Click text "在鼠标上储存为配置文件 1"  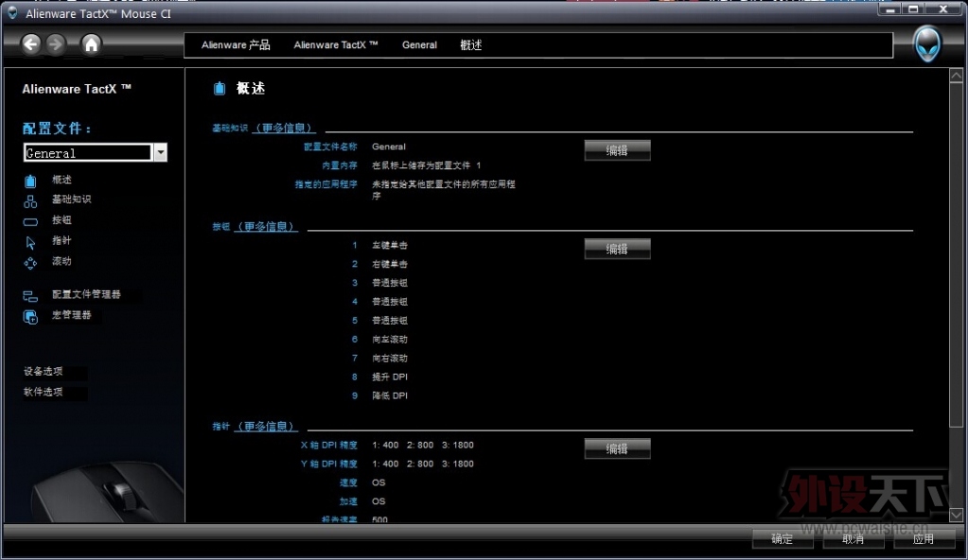tap(427, 166)
